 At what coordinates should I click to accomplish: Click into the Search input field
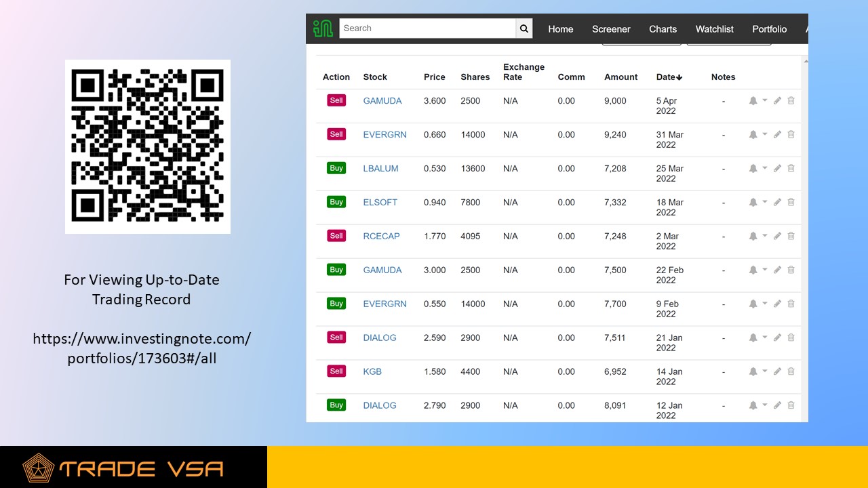tap(427, 28)
